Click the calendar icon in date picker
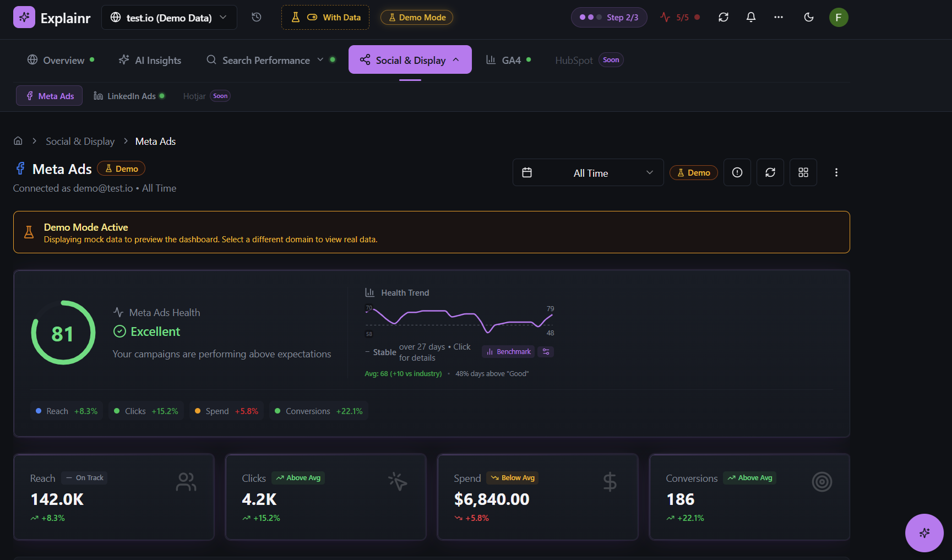952x560 pixels. click(x=527, y=173)
